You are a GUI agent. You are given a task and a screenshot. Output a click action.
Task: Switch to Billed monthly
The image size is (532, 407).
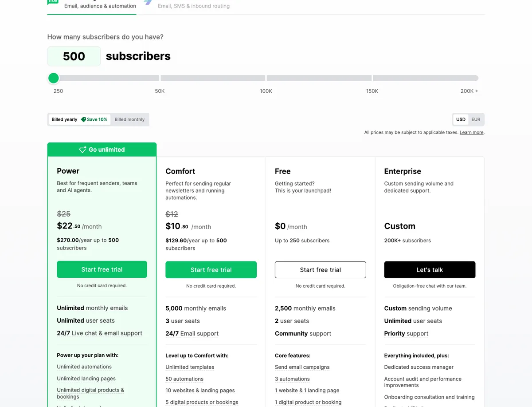pos(129,119)
